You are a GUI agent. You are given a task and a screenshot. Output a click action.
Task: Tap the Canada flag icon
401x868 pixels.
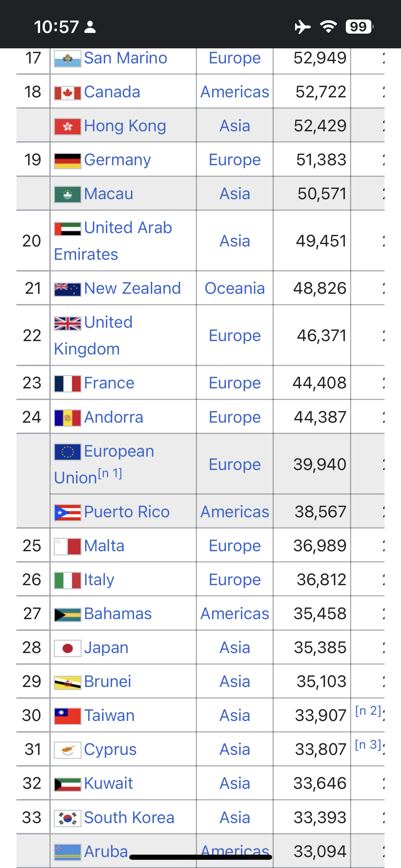click(68, 93)
